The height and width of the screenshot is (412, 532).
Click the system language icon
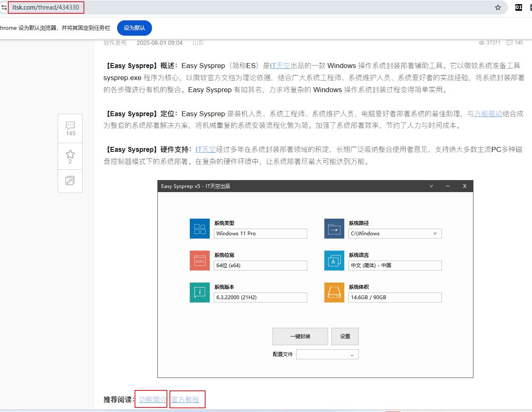pos(334,261)
